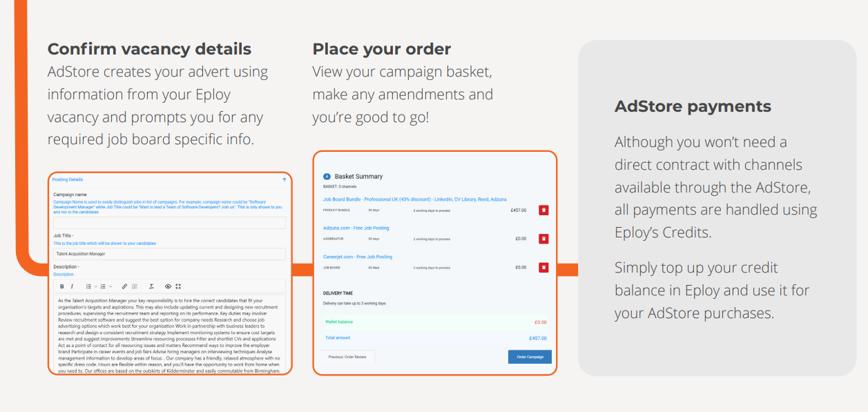Collapse the Posting Details section with the arrow
The width and height of the screenshot is (868, 412).
click(284, 179)
